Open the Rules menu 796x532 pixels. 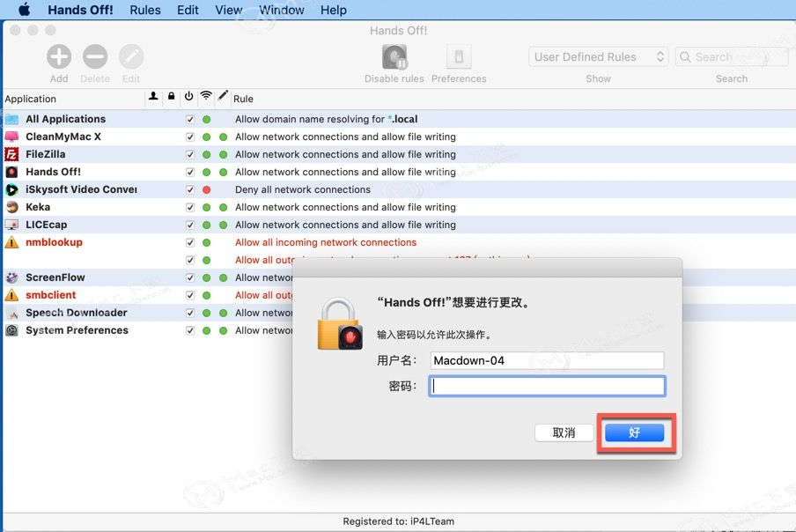[x=145, y=10]
